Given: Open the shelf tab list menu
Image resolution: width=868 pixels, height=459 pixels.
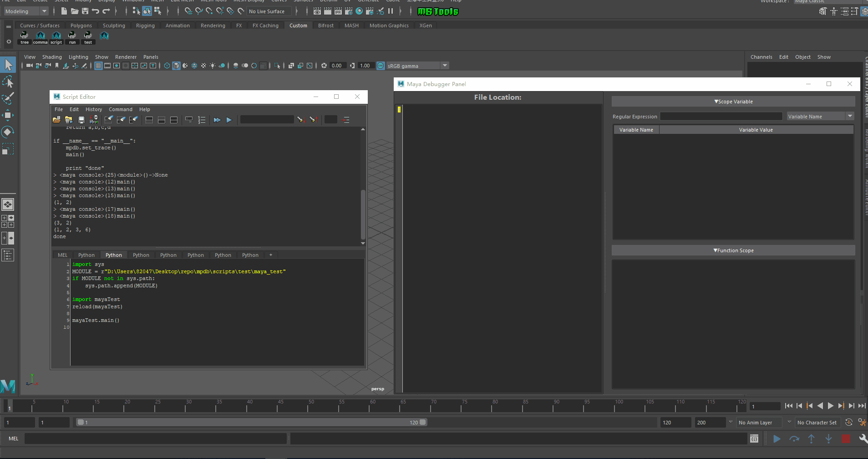Looking at the screenshot, I should pos(9,27).
